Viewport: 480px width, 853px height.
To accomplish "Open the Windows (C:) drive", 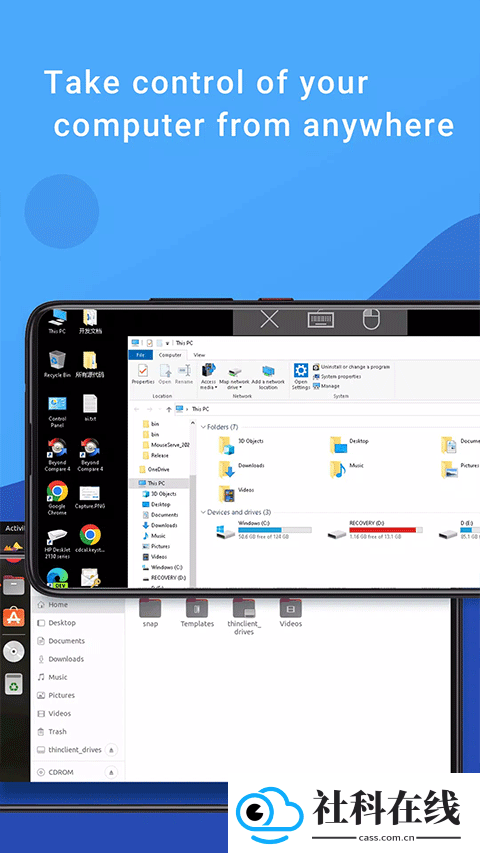I will click(263, 530).
